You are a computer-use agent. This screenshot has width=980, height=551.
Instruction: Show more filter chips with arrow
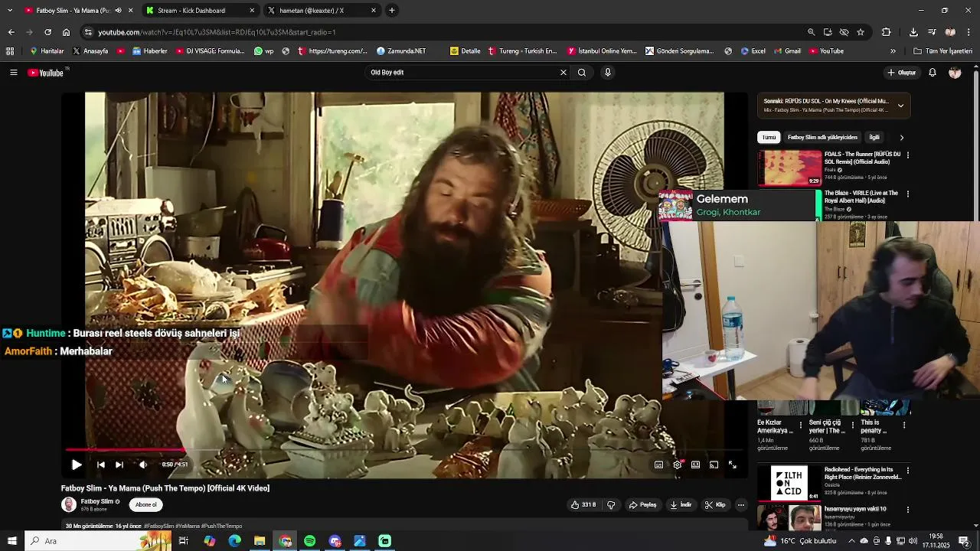tap(901, 138)
